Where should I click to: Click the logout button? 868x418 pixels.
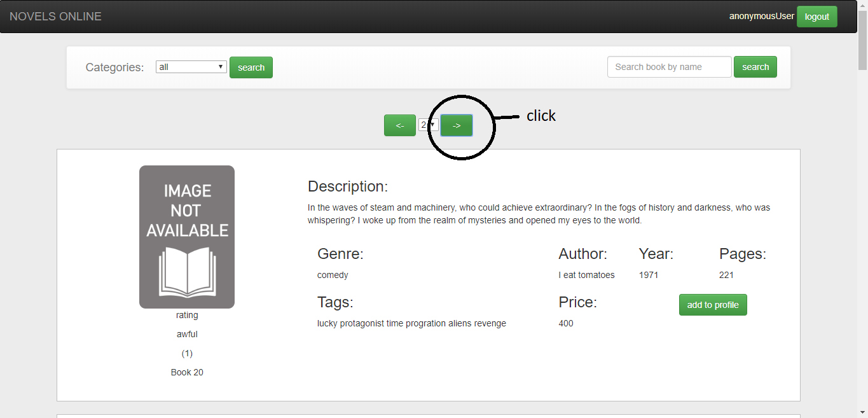(816, 17)
